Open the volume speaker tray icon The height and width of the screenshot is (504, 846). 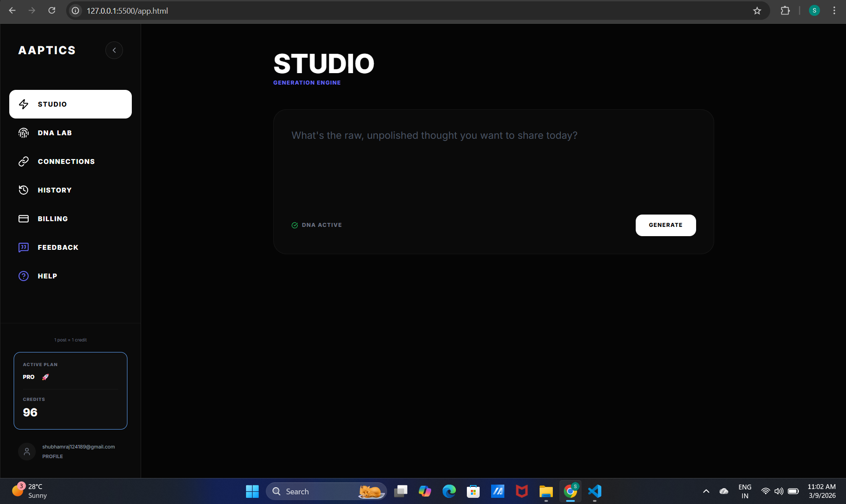pyautogui.click(x=779, y=491)
